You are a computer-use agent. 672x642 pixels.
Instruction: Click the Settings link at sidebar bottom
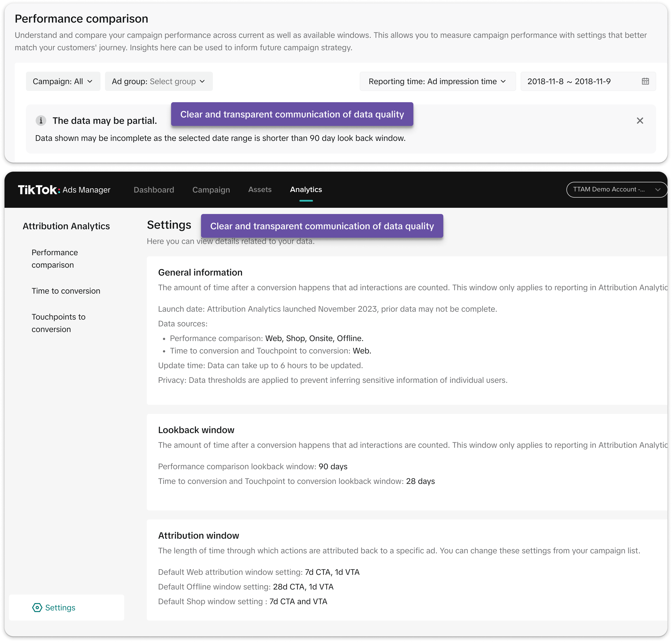[60, 608]
